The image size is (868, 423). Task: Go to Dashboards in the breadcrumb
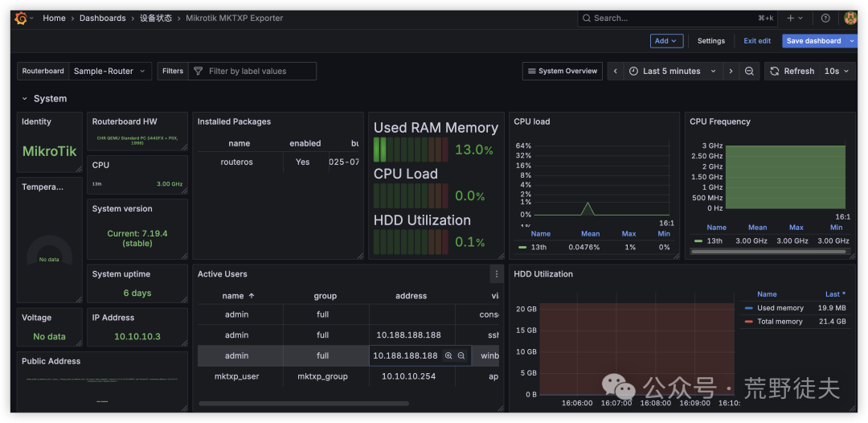click(x=102, y=18)
